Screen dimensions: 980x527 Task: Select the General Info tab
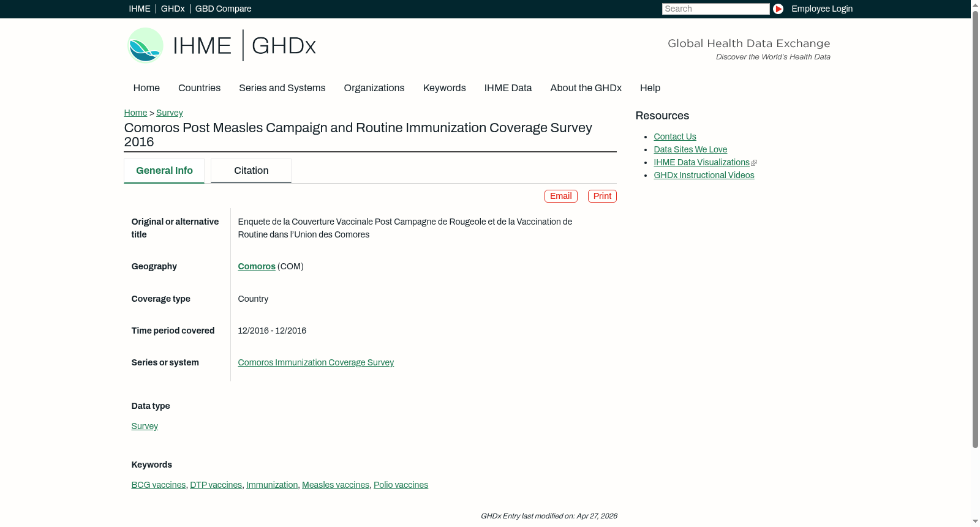pyautogui.click(x=164, y=171)
